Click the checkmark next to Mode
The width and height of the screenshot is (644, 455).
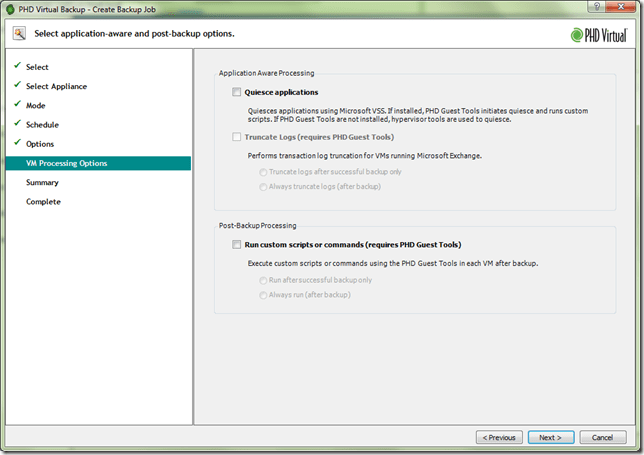[x=17, y=105]
